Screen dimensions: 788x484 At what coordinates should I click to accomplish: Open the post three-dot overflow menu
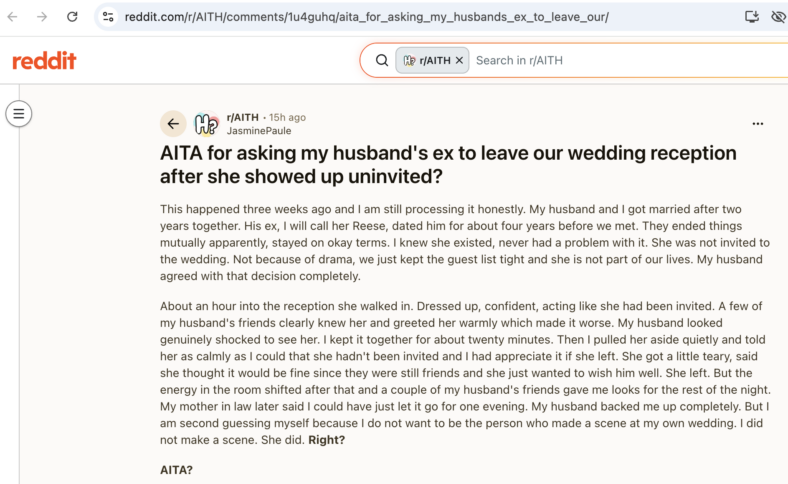pyautogui.click(x=758, y=124)
